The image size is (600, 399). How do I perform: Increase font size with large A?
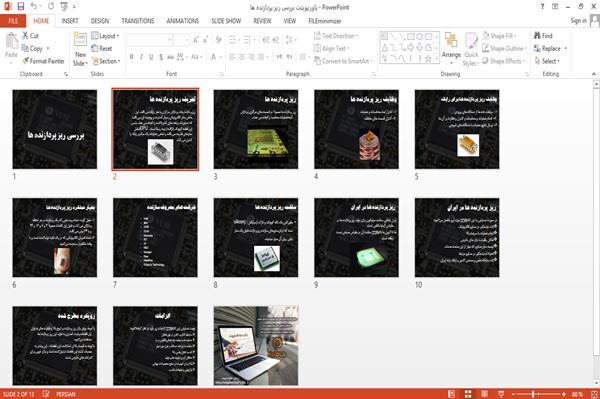pyautogui.click(x=196, y=40)
